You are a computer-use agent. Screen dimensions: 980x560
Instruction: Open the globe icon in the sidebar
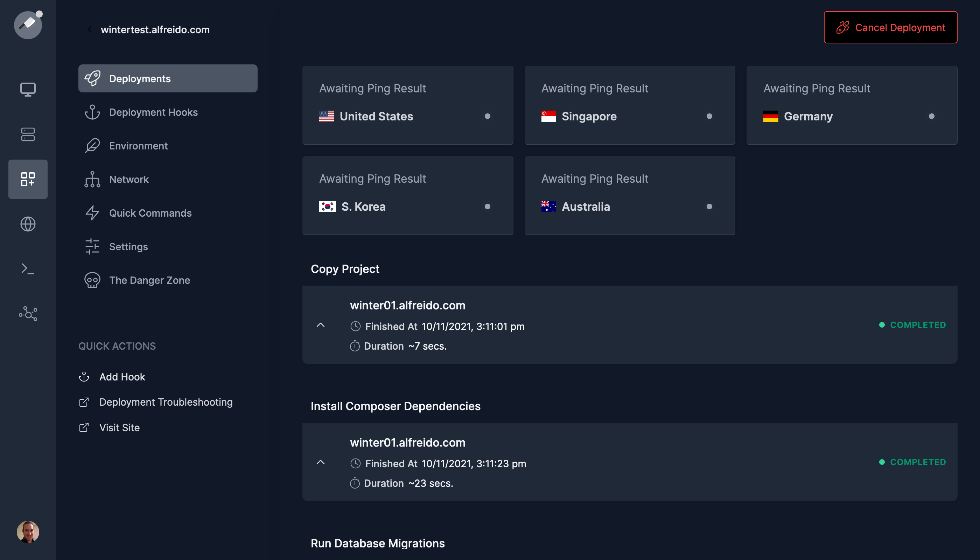[x=27, y=224]
